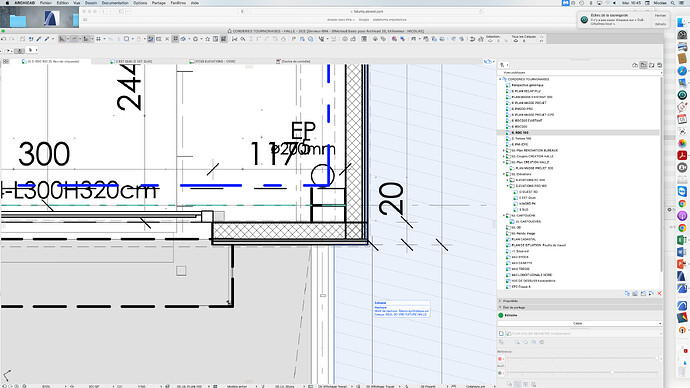This screenshot has height=388, width=690.
Task: Select the PLAN CADASTRAL view in navigator
Action: coord(523,239)
